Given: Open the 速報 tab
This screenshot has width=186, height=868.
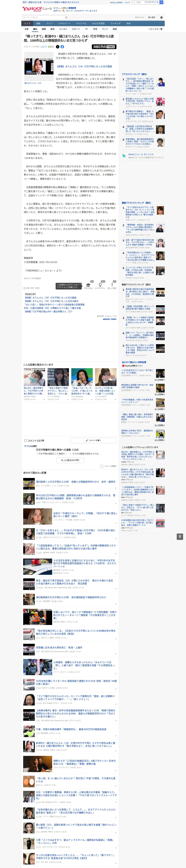Looking at the screenshot, I should coord(38,24).
